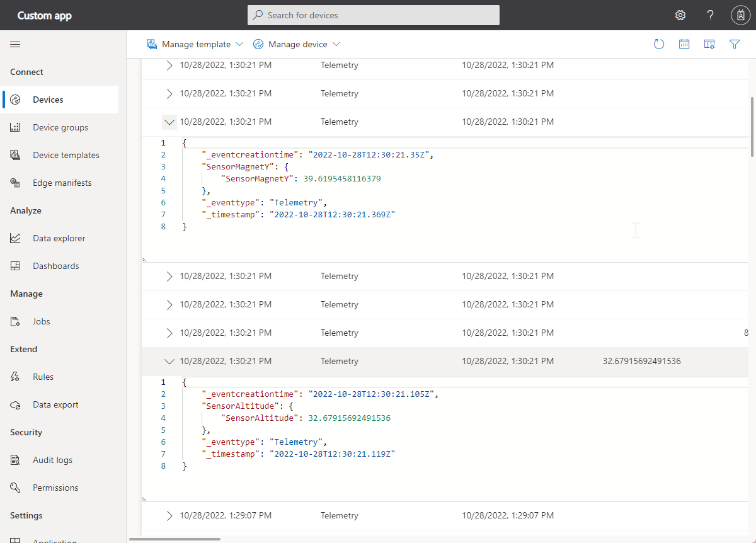The height and width of the screenshot is (543, 756).
Task: Open the Help question mark menu
Action: point(710,14)
